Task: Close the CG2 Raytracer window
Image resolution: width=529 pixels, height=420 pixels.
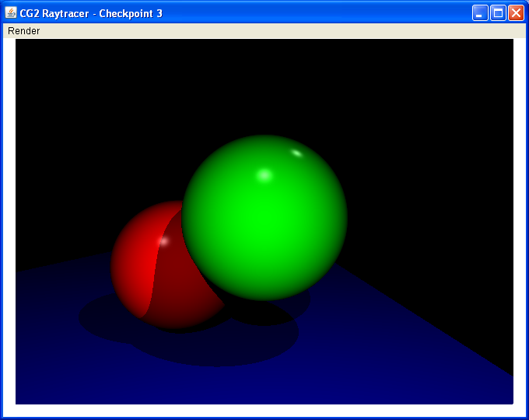Action: click(x=515, y=13)
